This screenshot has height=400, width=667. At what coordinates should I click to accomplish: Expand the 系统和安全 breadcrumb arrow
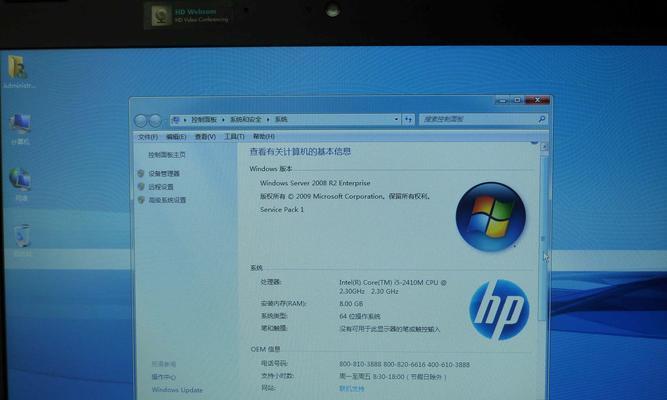pos(268,120)
